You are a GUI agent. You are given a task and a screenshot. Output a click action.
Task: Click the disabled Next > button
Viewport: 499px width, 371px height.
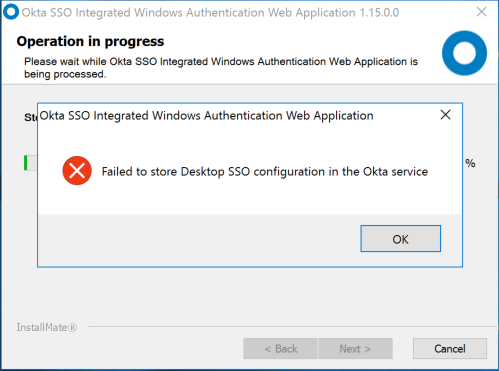click(355, 349)
